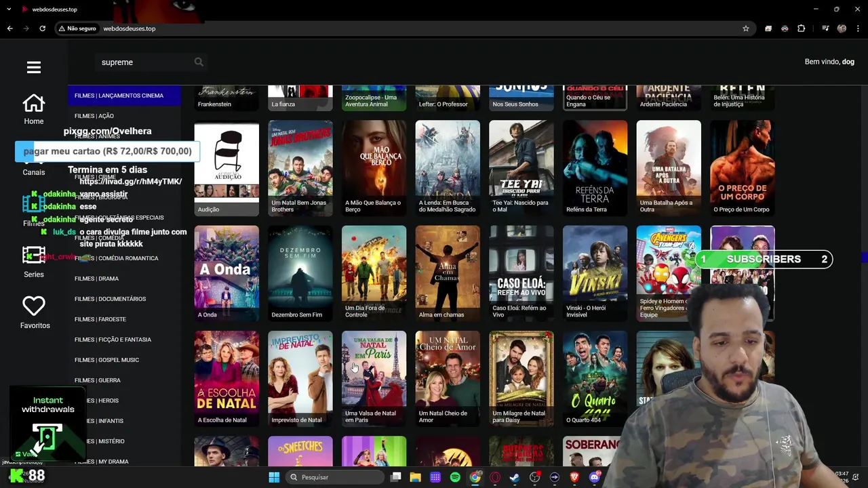Reload the page

42,28
